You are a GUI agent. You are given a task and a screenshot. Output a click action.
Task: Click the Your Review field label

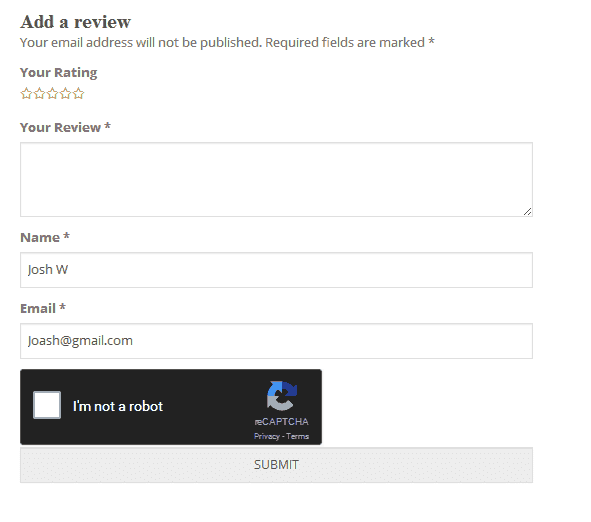tap(65, 127)
